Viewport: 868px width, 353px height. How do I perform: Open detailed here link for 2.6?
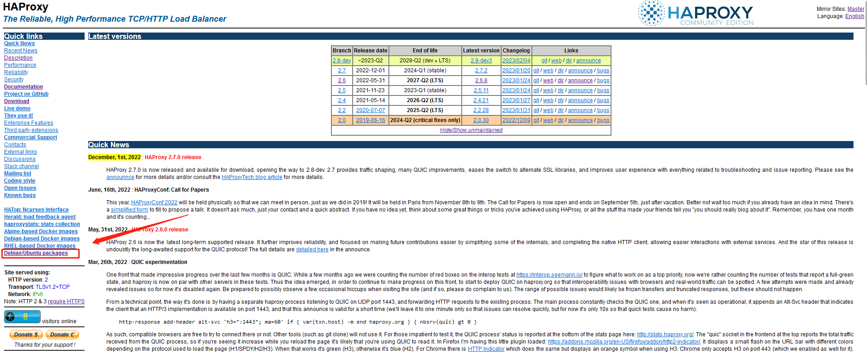coord(312,249)
